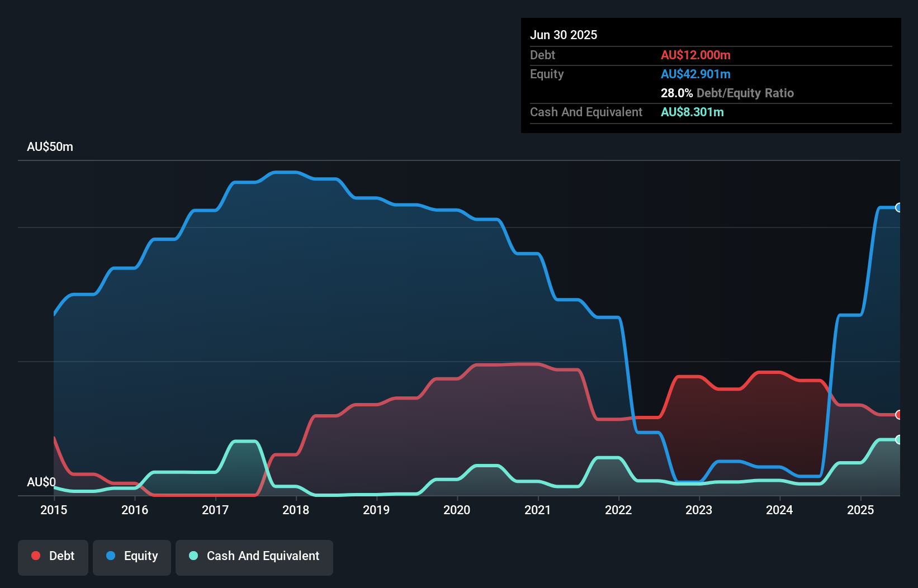Click the blue Equity endpoint marker

point(898,208)
